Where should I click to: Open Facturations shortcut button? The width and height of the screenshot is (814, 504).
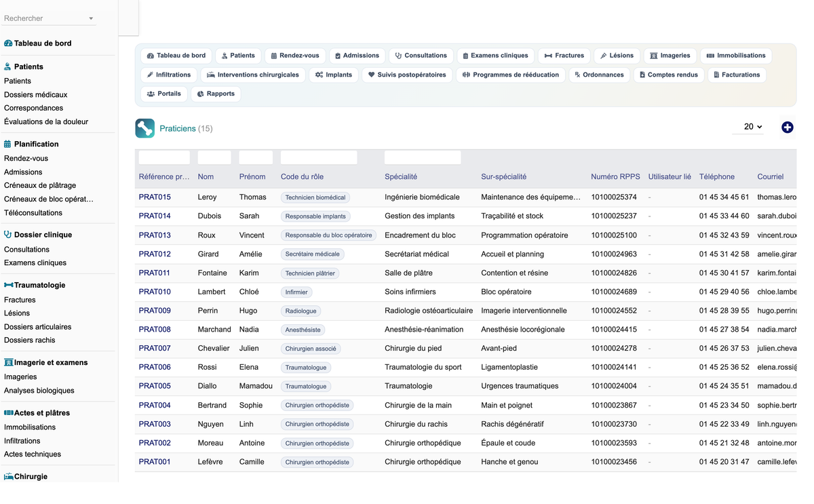[737, 75]
